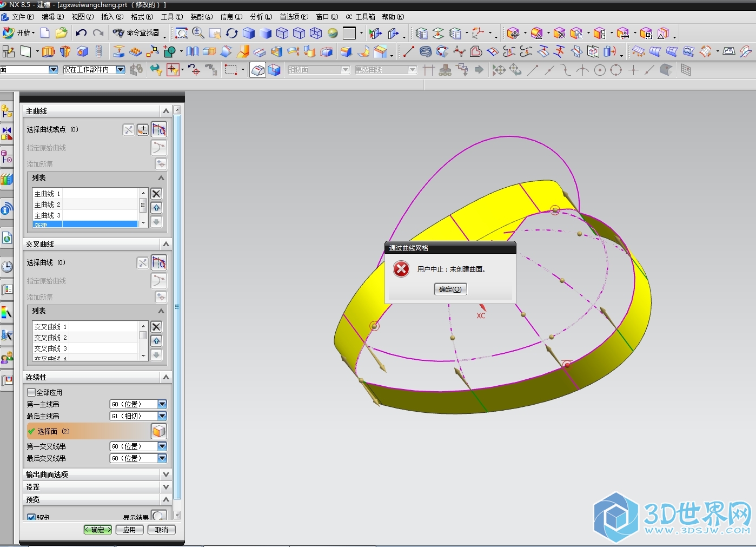The width and height of the screenshot is (756, 547).
Task: Open the Command Finder (命令查找器)
Action: [x=136, y=33]
